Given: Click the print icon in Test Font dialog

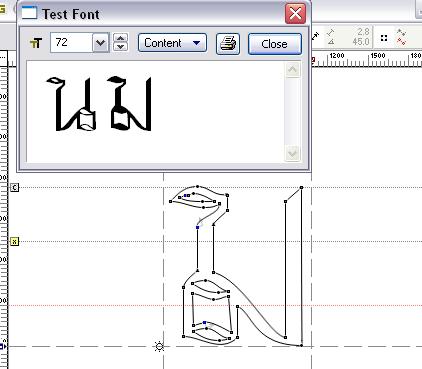Looking at the screenshot, I should pyautogui.click(x=228, y=44).
